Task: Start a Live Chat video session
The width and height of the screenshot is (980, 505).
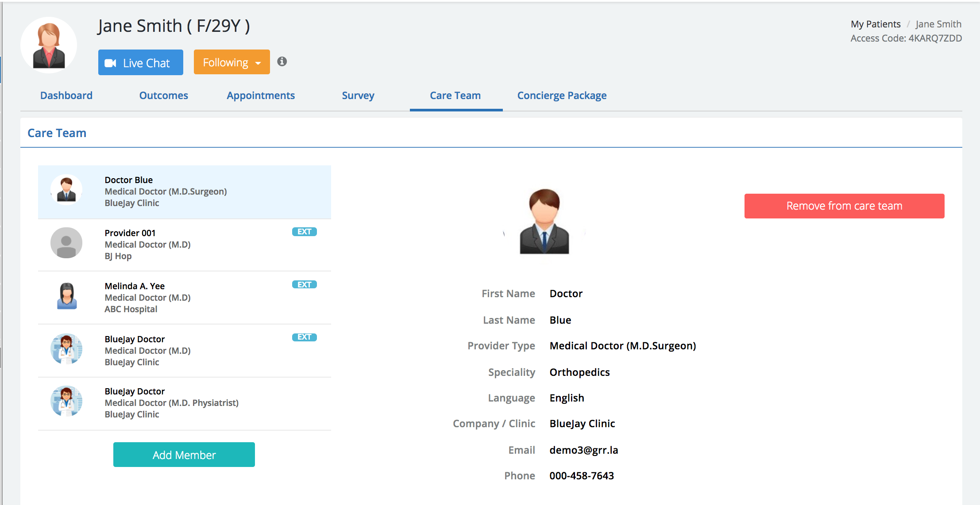Action: tap(141, 63)
